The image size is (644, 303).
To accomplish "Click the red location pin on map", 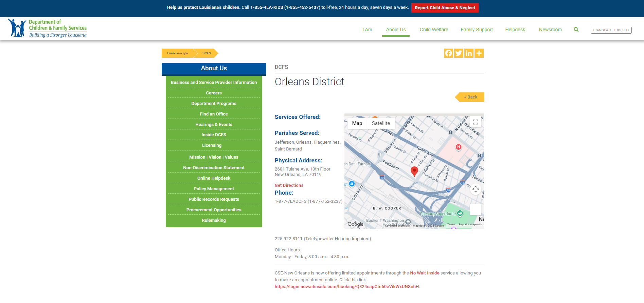I will (x=414, y=172).
